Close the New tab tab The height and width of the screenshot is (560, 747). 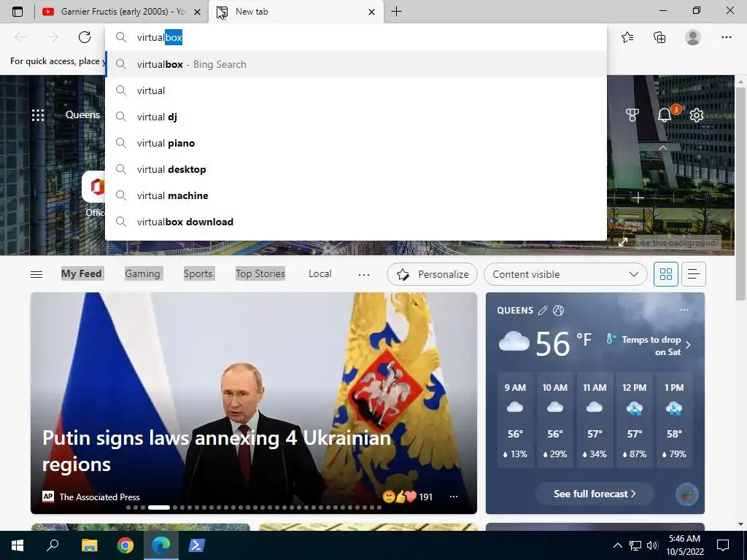click(x=371, y=12)
